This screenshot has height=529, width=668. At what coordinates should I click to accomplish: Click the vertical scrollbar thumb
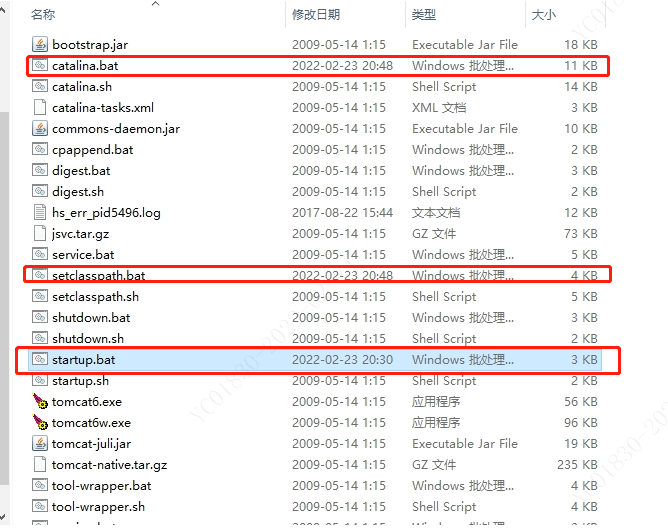click(4, 298)
